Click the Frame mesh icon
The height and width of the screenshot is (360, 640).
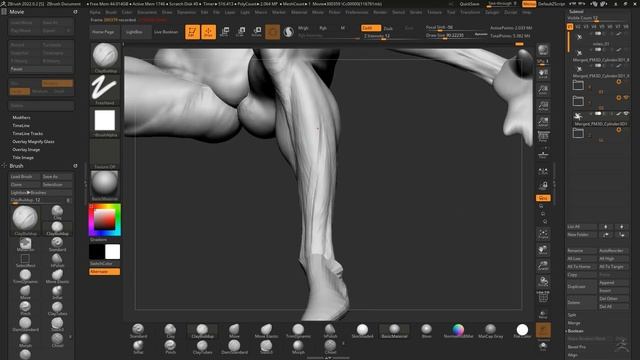(x=543, y=234)
